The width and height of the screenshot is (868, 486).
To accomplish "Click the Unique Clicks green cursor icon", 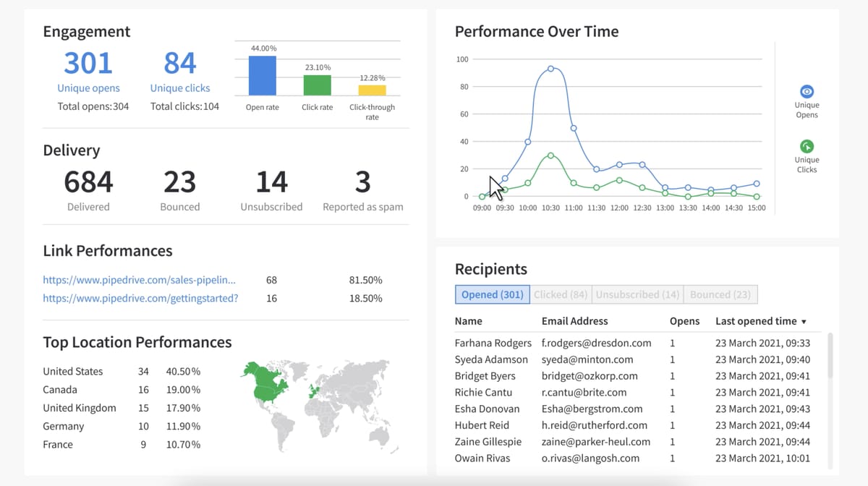I will pyautogui.click(x=807, y=146).
